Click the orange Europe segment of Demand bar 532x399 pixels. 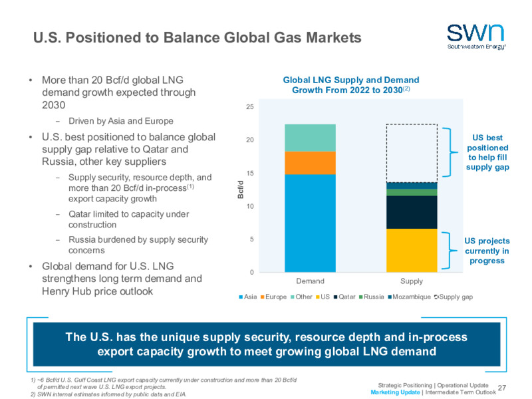(310, 163)
